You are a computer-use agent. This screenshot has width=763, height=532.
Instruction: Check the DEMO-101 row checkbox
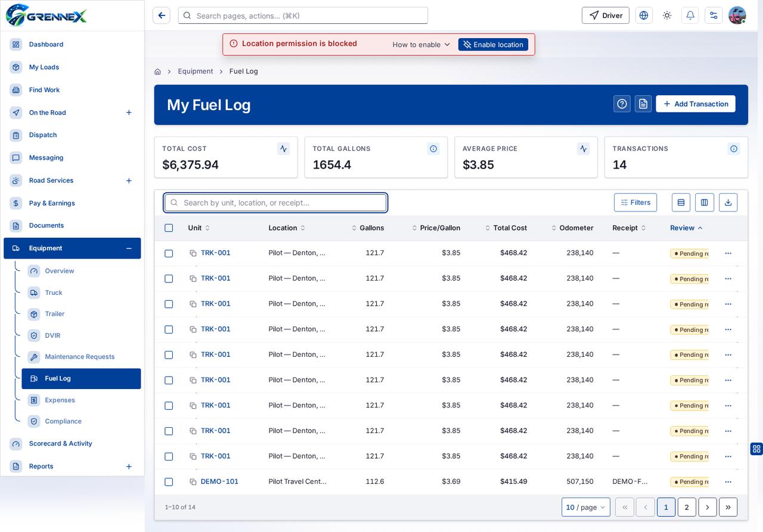(x=169, y=482)
